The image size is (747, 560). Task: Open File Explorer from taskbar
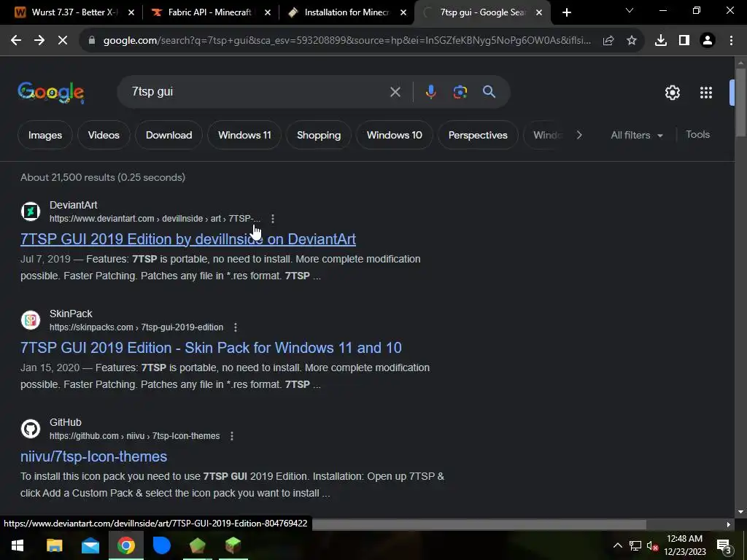click(54, 545)
